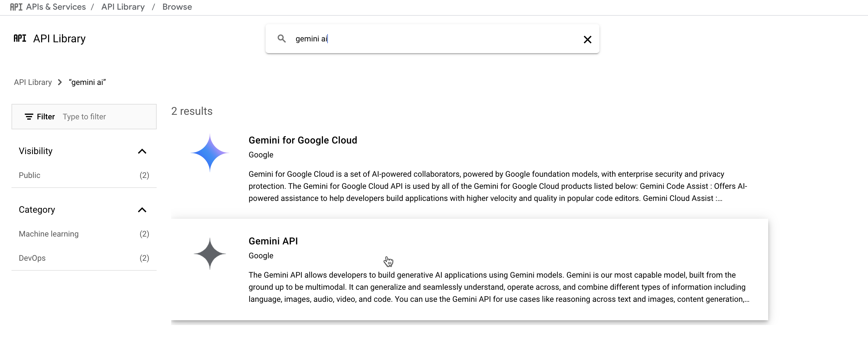Viewport: 868px width, 345px height.
Task: Go back to API Library via lower breadcrumb
Action: [33, 82]
